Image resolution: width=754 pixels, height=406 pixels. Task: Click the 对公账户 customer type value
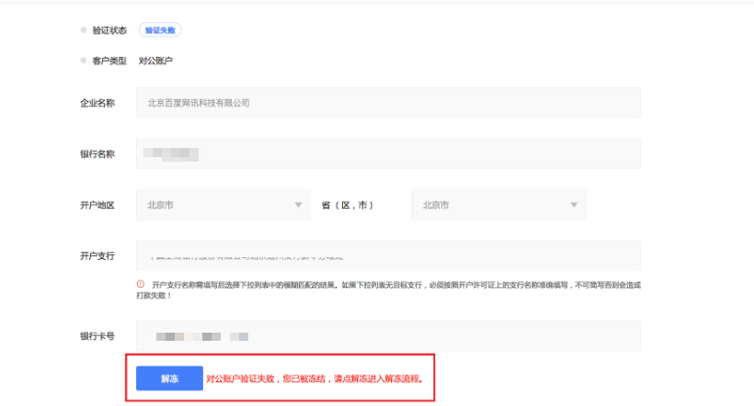[155, 60]
